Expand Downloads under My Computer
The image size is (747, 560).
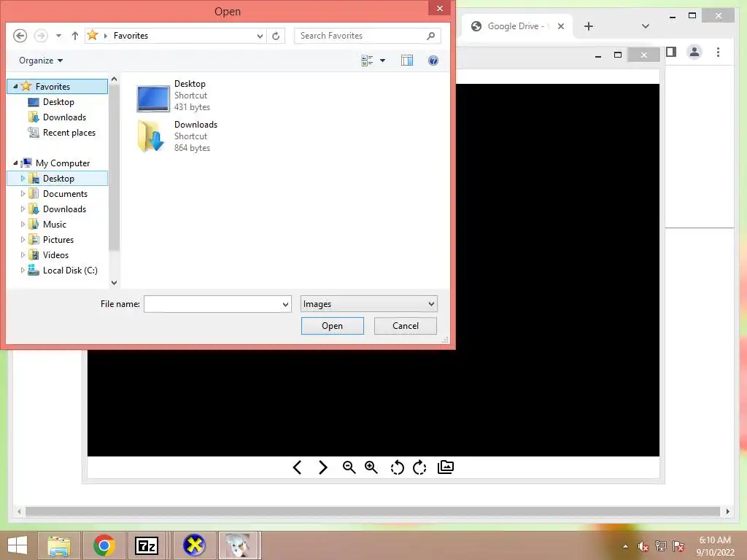(23, 209)
